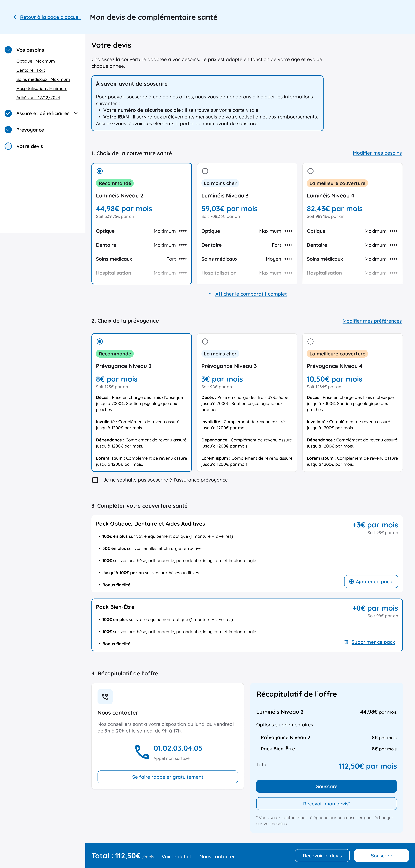Add the Optique, Dentaire et Aides Auditives pack
The width and height of the screenshot is (415, 868).
[371, 582]
